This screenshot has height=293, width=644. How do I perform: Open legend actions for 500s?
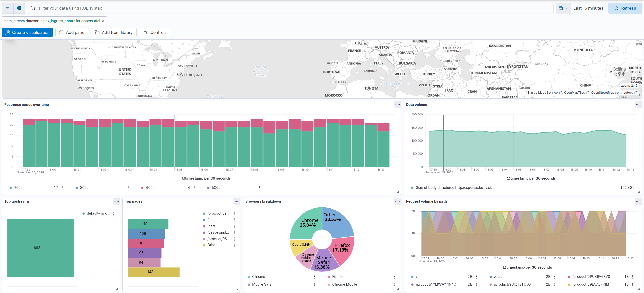click(260, 188)
